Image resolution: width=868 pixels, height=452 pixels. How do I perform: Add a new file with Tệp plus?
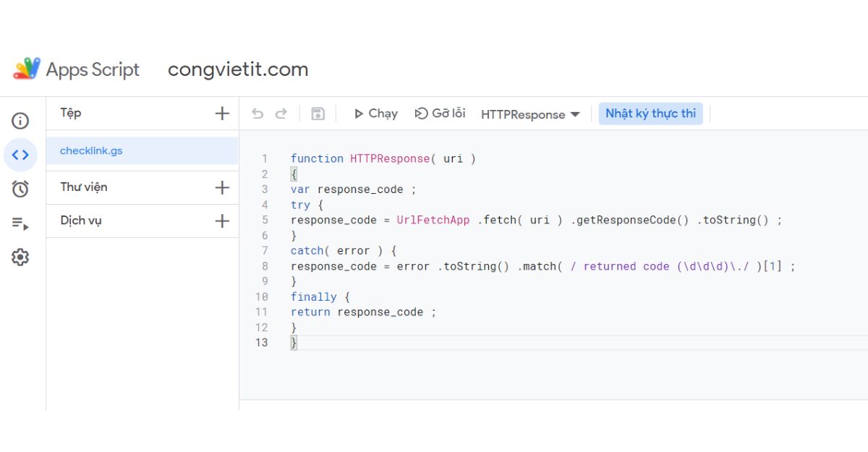click(222, 114)
